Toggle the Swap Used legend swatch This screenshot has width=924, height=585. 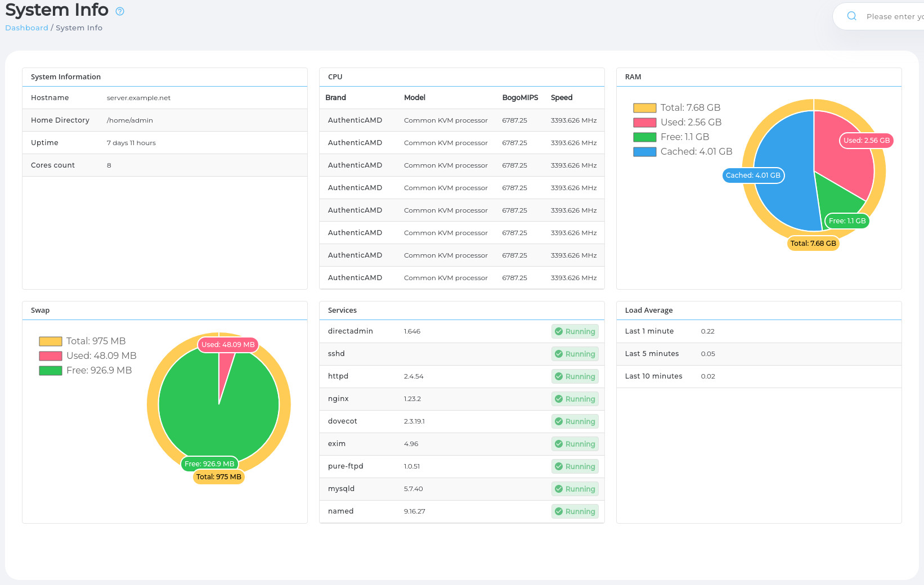coord(50,356)
